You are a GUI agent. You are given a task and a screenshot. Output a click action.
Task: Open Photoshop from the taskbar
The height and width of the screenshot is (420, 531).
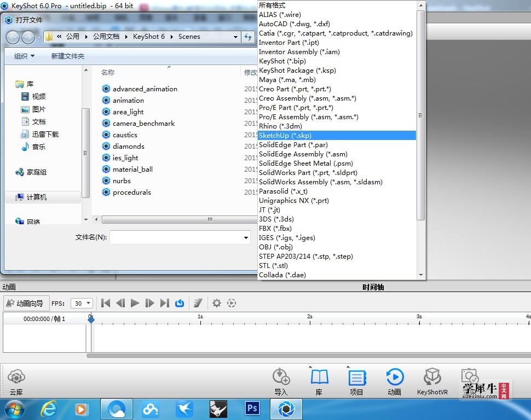click(x=252, y=409)
